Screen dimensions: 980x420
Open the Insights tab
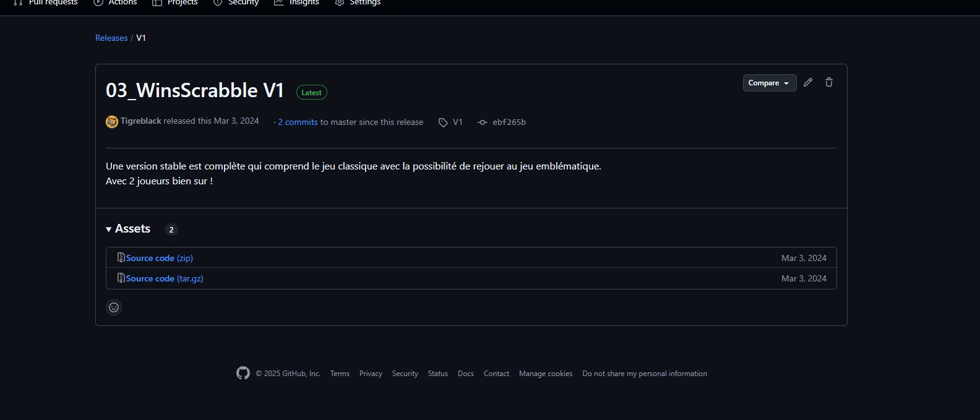[x=297, y=2]
